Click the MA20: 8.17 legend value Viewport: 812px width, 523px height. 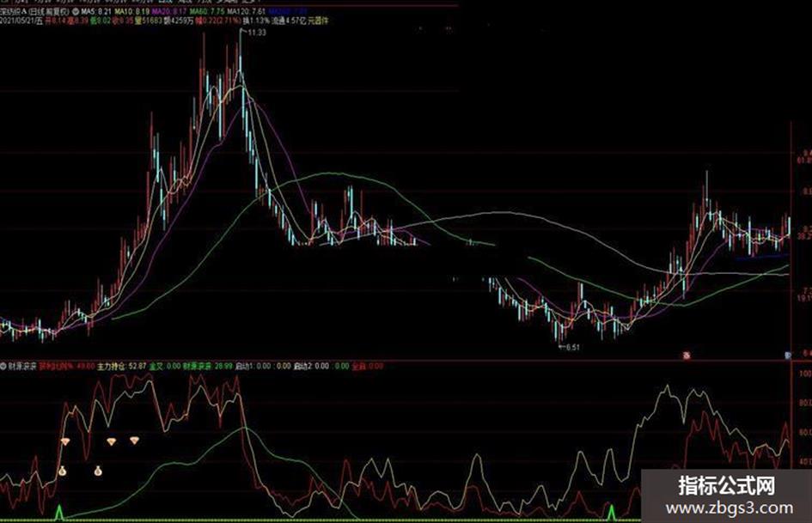pos(170,11)
